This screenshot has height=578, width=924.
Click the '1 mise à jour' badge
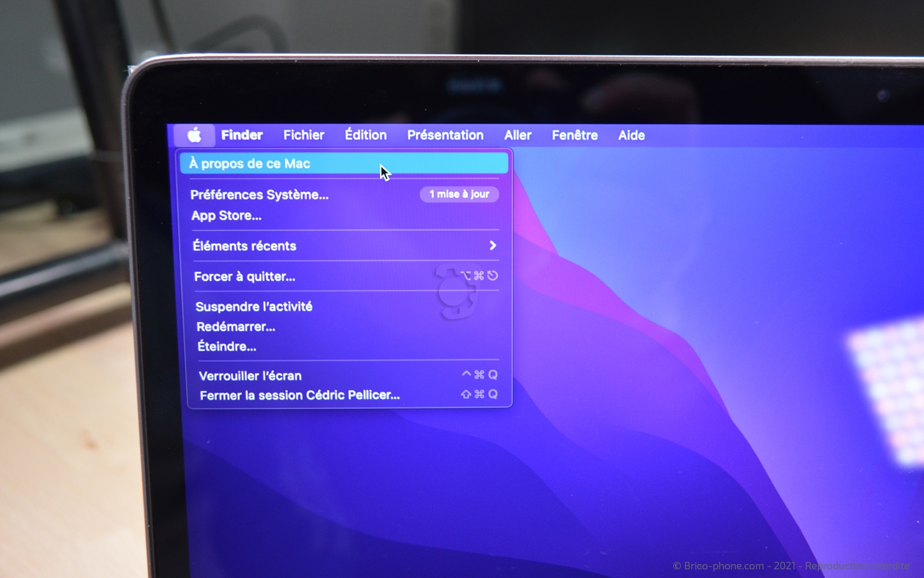(459, 194)
